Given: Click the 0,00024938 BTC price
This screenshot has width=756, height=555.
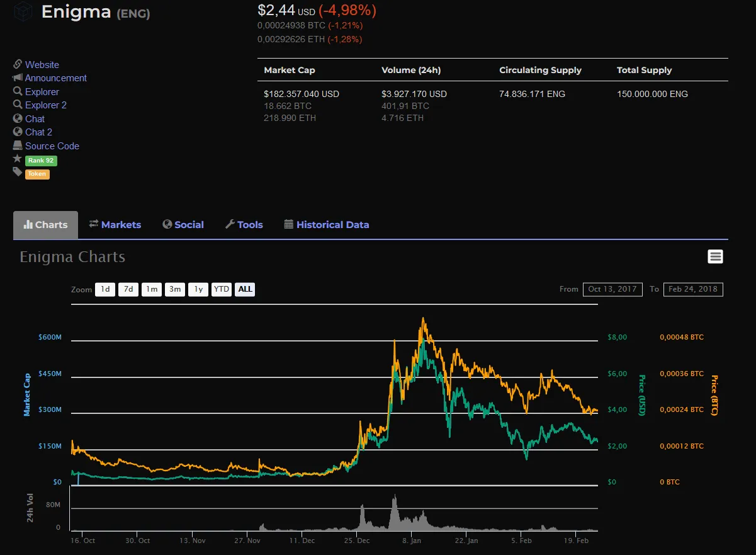Looking at the screenshot, I should (291, 26).
